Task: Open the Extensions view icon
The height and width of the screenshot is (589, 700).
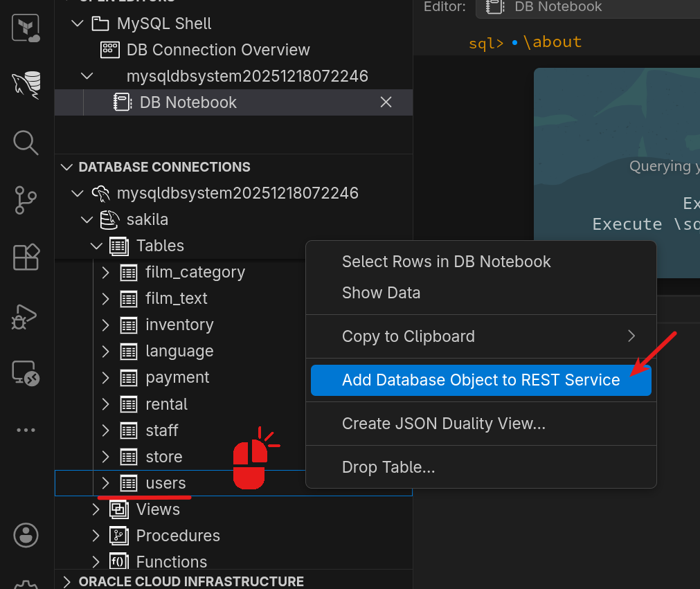Action: 26,258
